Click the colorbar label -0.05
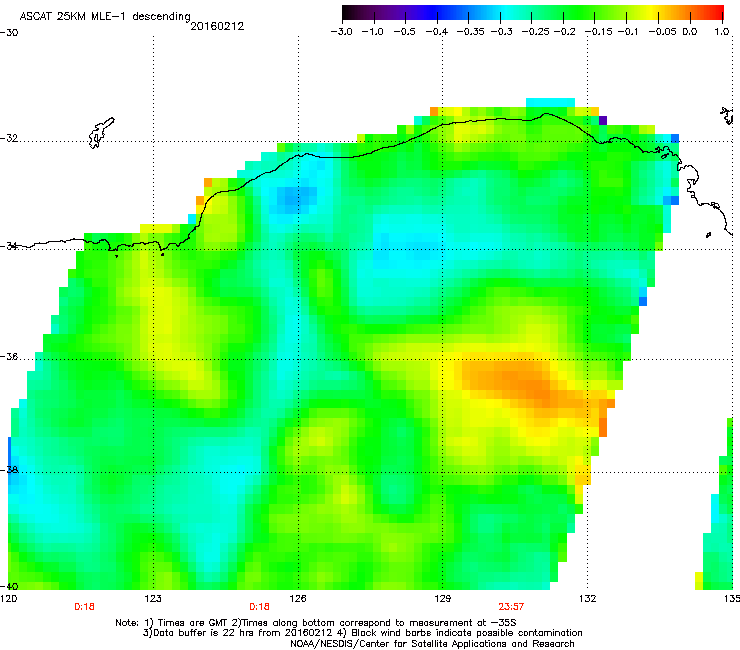The height and width of the screenshot is (650, 740). (662, 32)
